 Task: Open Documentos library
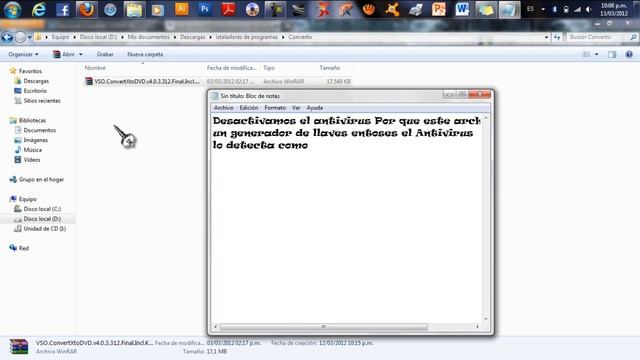[40, 130]
